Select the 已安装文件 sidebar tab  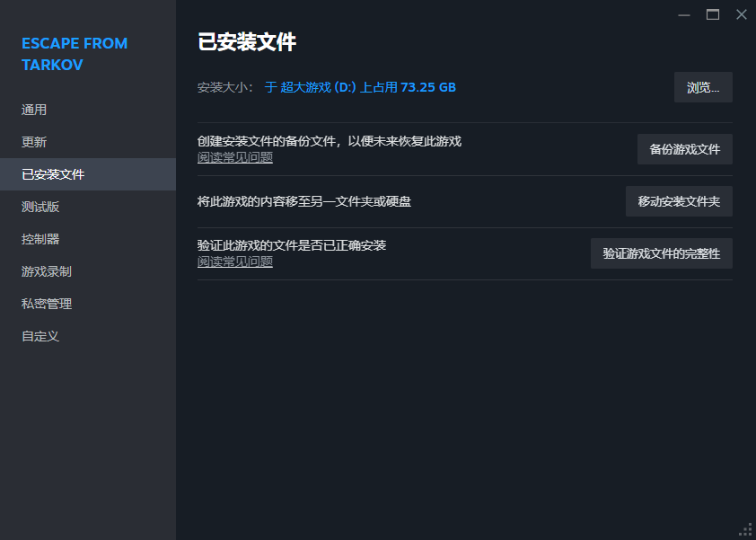pos(53,174)
